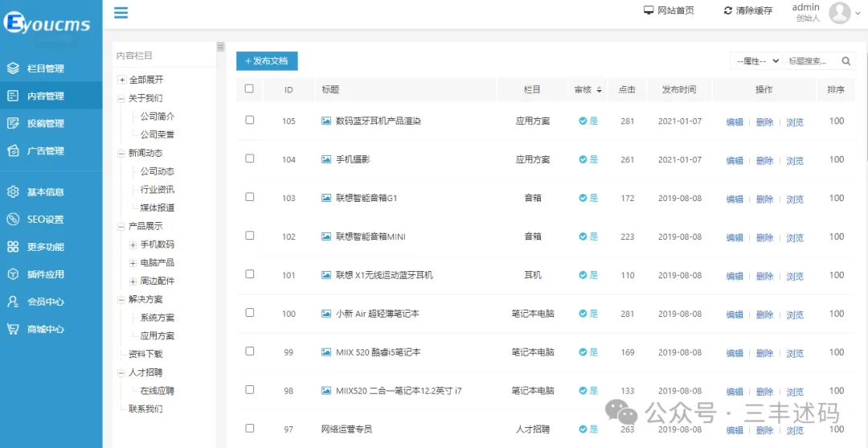Click the 会员中心 person icon
The image size is (868, 448).
pos(14,302)
